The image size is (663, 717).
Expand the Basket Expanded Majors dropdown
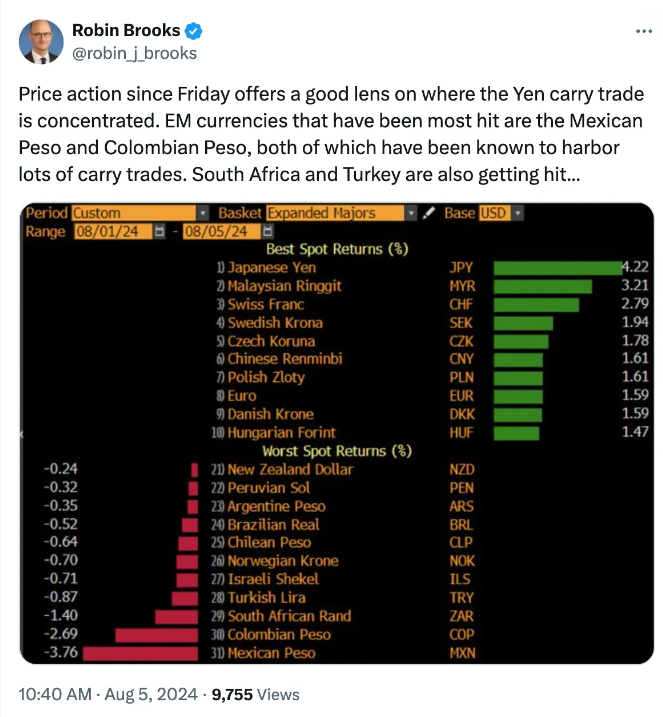pyautogui.click(x=411, y=213)
